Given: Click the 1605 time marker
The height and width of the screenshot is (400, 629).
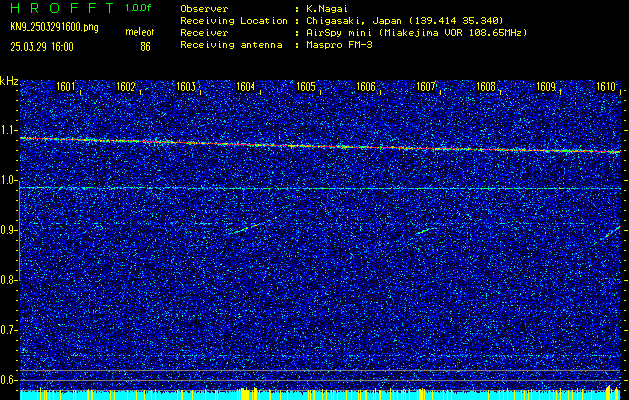Looking at the screenshot, I should click(x=306, y=87).
